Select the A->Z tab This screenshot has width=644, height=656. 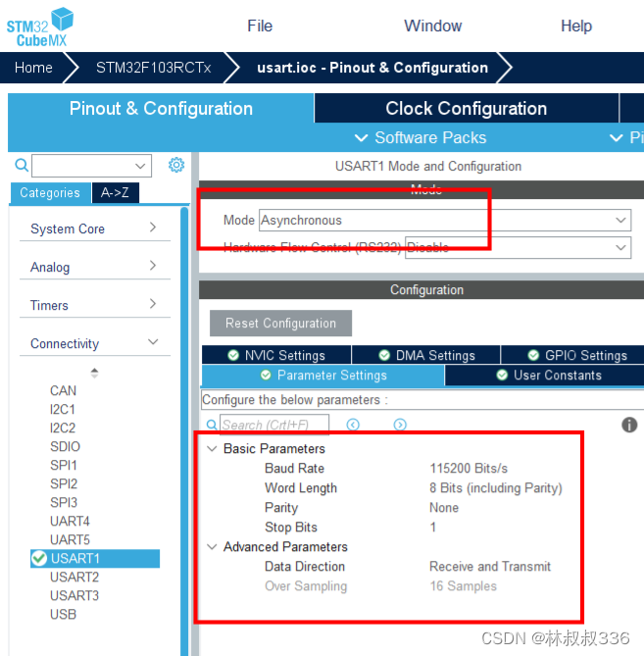point(115,192)
